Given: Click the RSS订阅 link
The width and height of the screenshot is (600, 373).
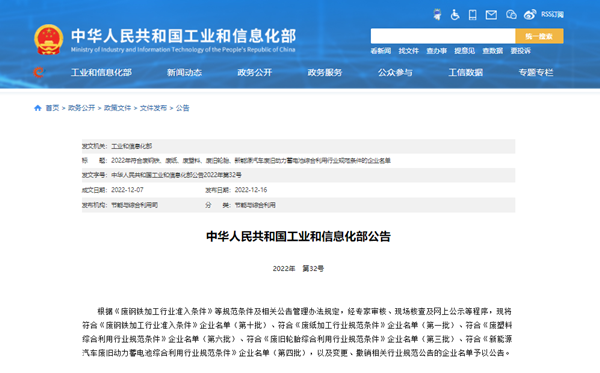Looking at the screenshot, I should click(x=552, y=15).
